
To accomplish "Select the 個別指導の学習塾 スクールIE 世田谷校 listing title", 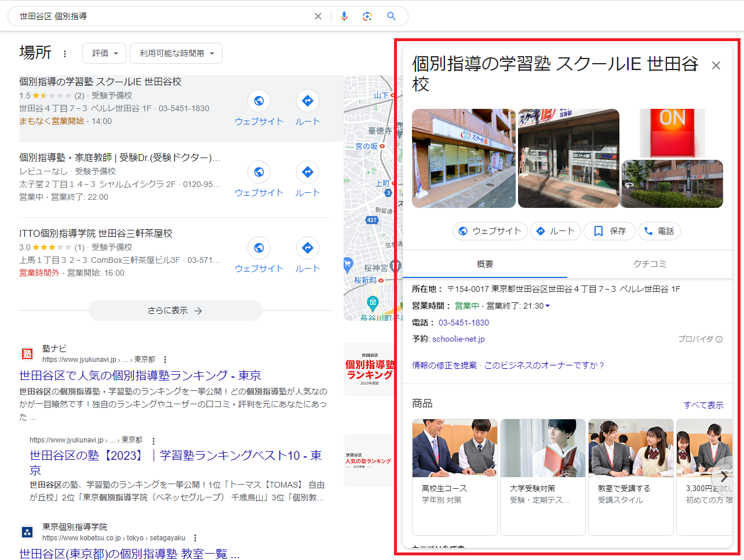I will [x=100, y=82].
